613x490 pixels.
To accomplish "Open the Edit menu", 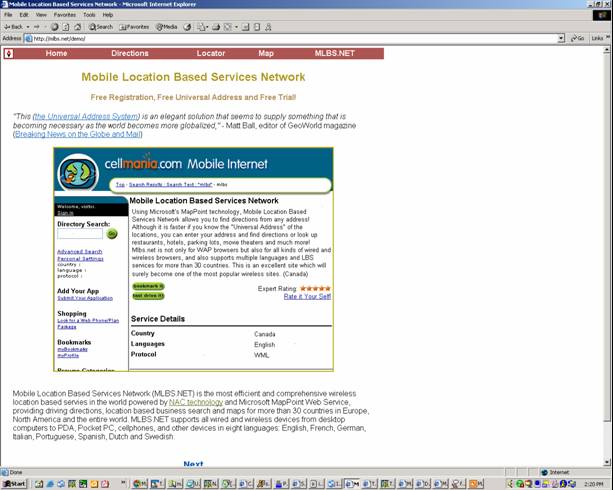I will tap(24, 15).
